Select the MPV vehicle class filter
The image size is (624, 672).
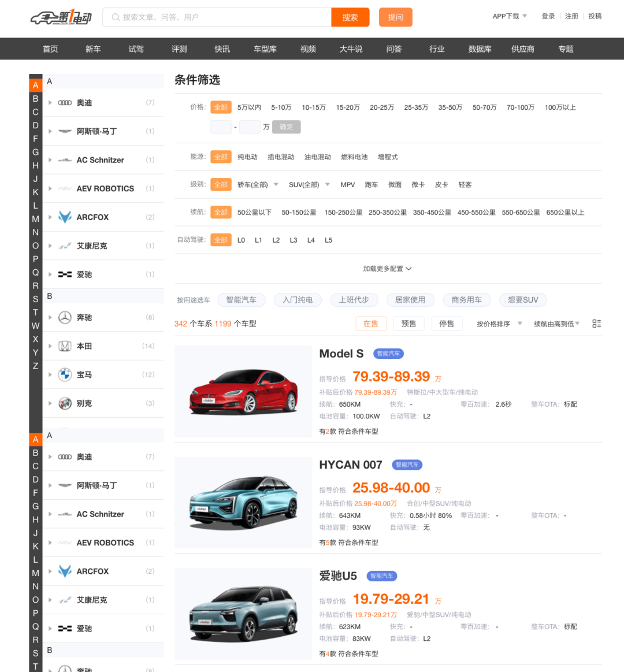pos(348,185)
